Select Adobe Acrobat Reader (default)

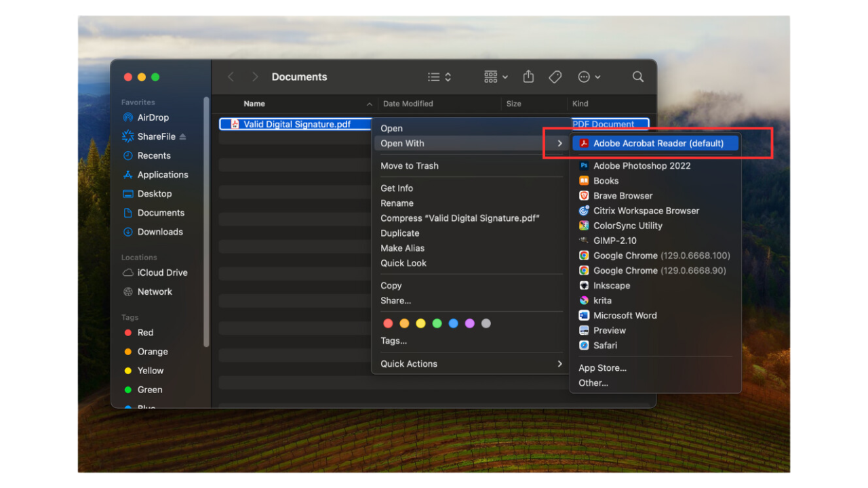(x=655, y=143)
